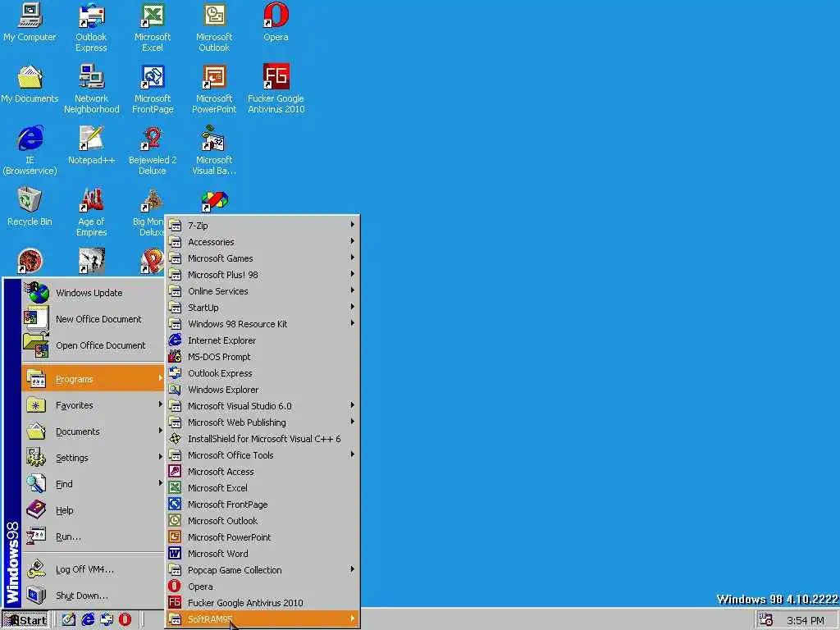Expand the Accessories program group
Image resolution: width=840 pixels, height=630 pixels.
[262, 242]
